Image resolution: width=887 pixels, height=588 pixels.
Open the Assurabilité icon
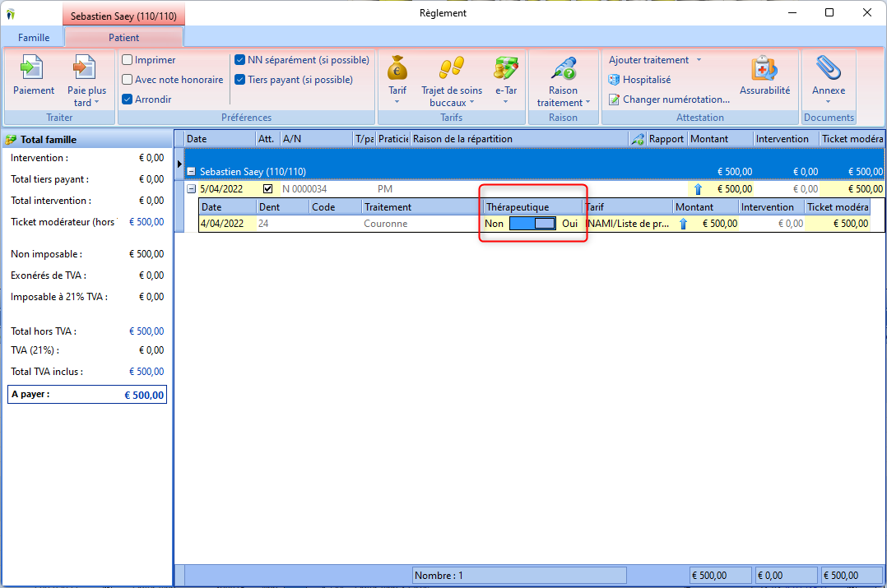pyautogui.click(x=764, y=68)
